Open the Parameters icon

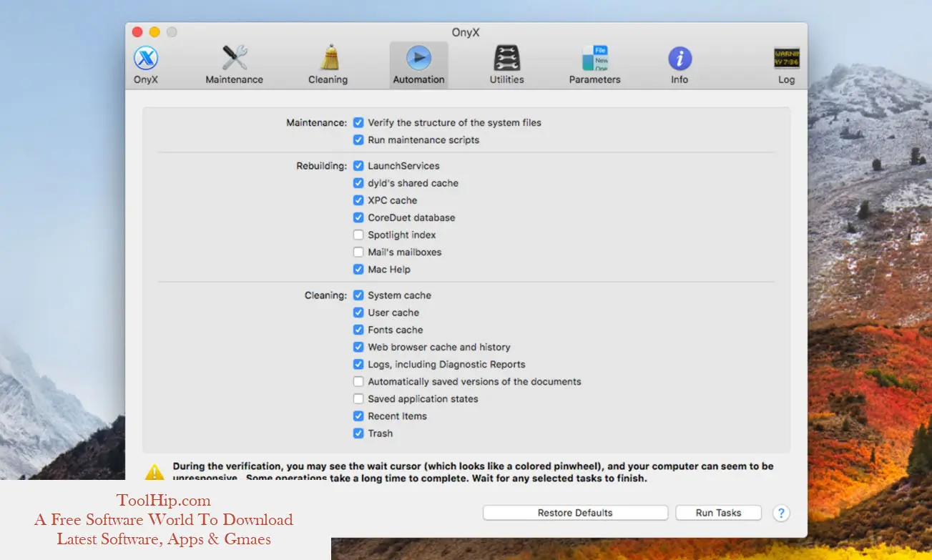pos(595,58)
